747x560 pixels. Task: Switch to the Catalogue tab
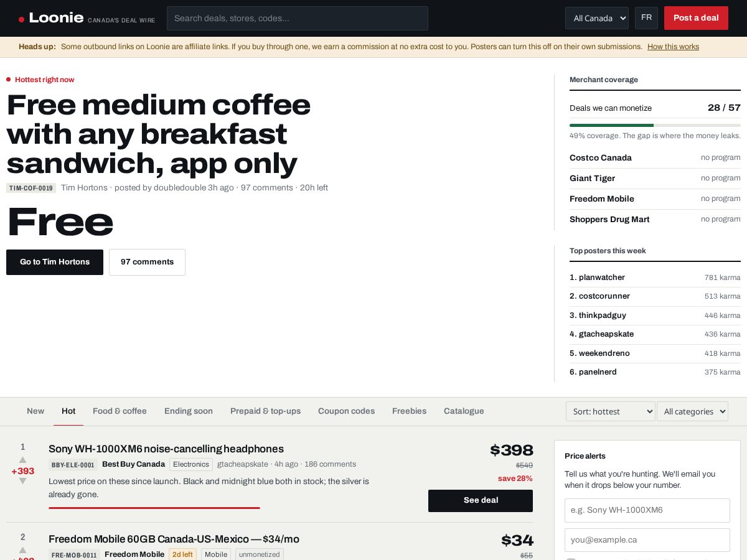click(x=464, y=411)
